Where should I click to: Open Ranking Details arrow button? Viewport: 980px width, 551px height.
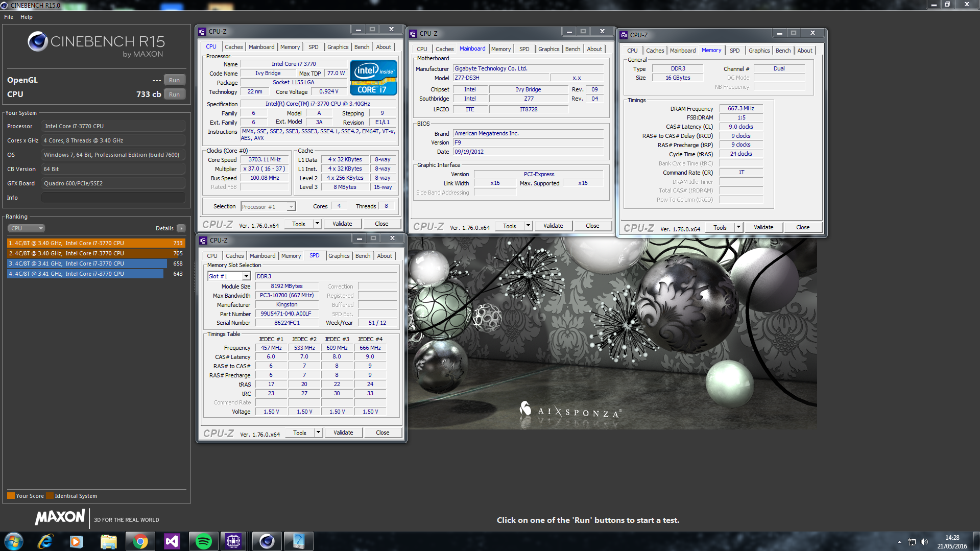(x=181, y=228)
